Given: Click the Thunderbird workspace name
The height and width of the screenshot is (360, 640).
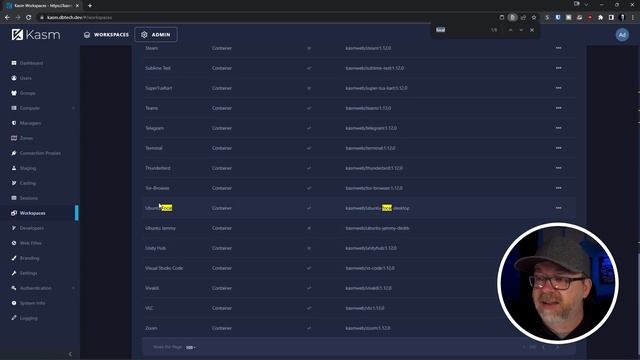Looking at the screenshot, I should [158, 168].
